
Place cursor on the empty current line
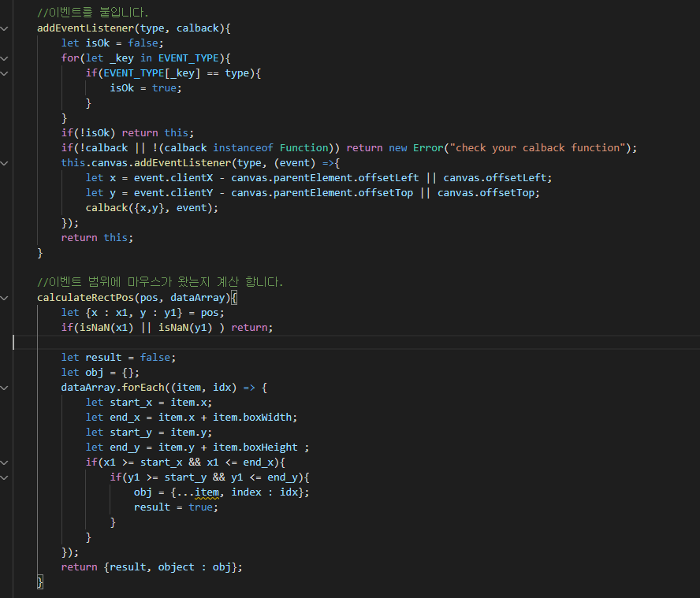[357, 342]
